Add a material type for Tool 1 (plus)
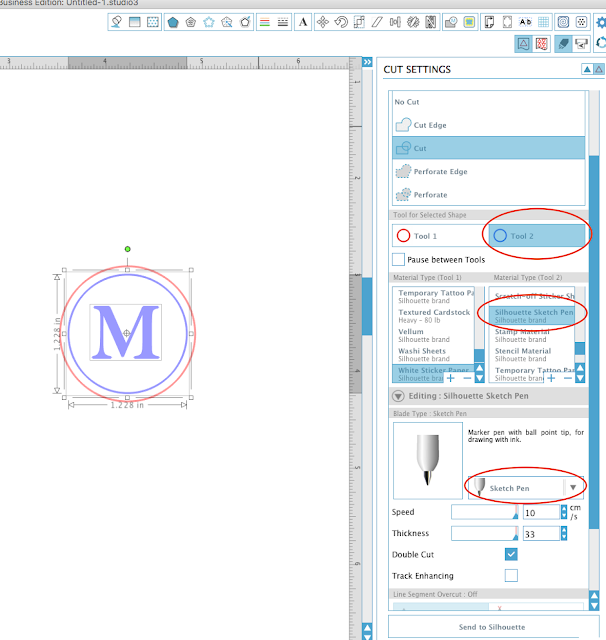The image size is (606, 640). point(451,378)
